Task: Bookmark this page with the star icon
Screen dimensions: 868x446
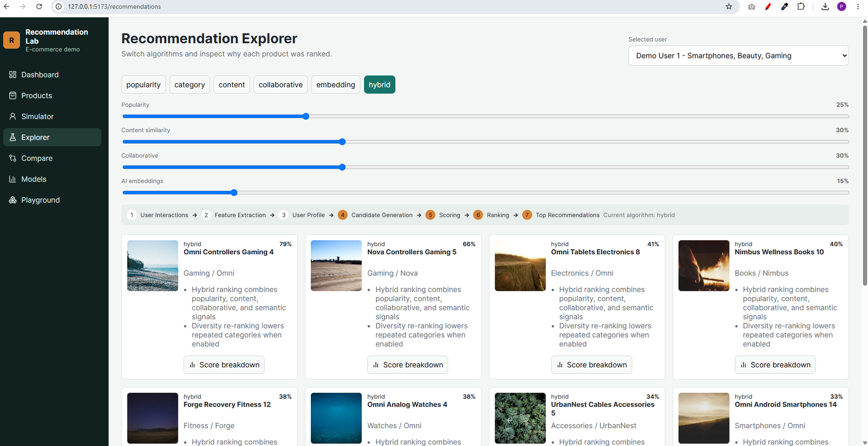Action: [729, 7]
